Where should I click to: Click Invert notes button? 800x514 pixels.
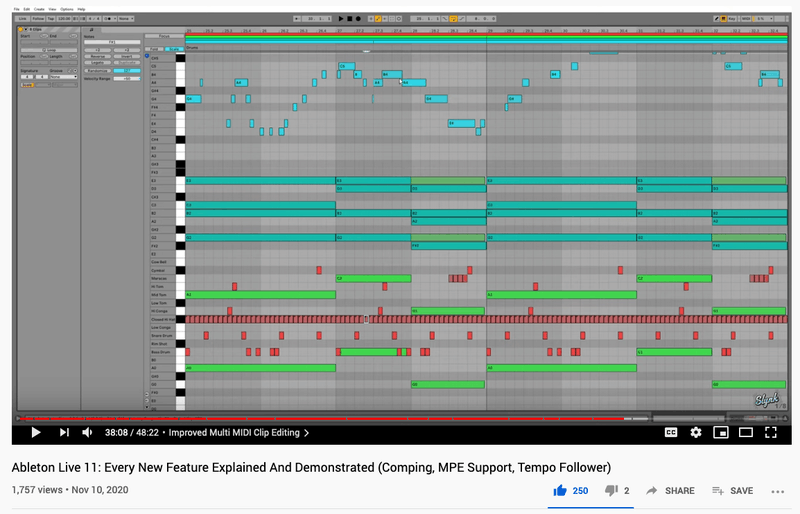click(127, 57)
